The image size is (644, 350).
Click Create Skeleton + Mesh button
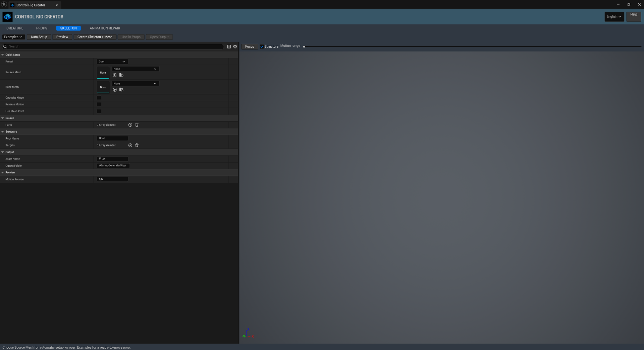(x=95, y=37)
